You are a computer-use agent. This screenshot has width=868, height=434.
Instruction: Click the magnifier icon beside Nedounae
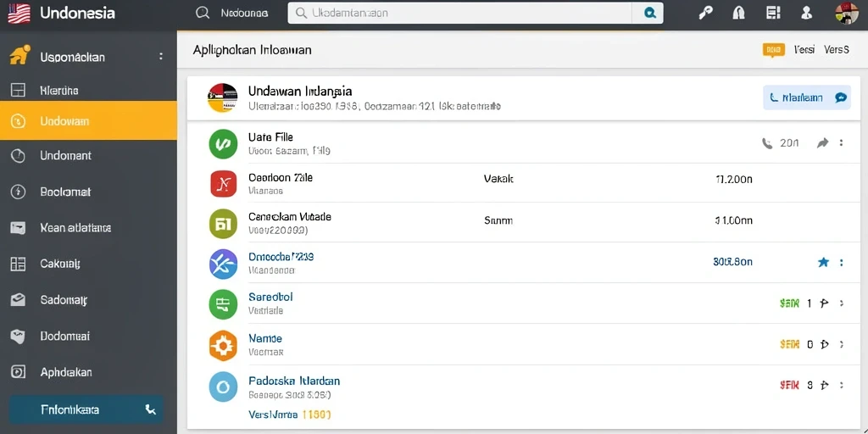click(203, 13)
